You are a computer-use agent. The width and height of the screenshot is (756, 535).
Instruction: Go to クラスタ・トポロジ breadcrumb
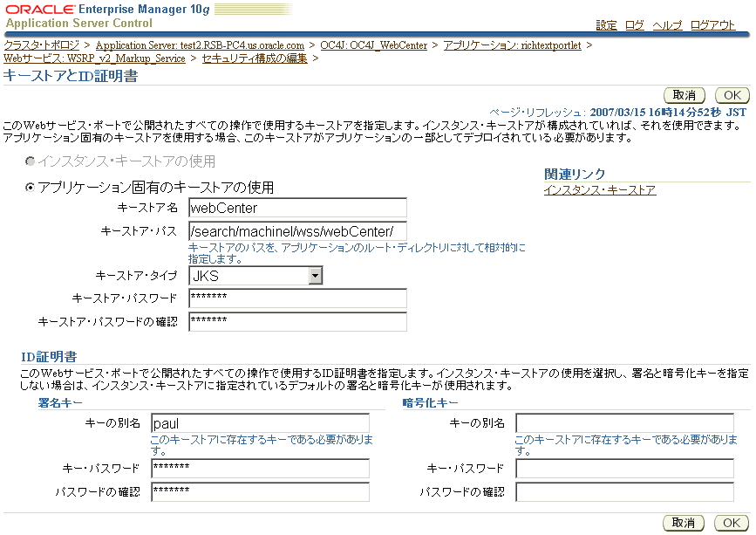coord(42,45)
